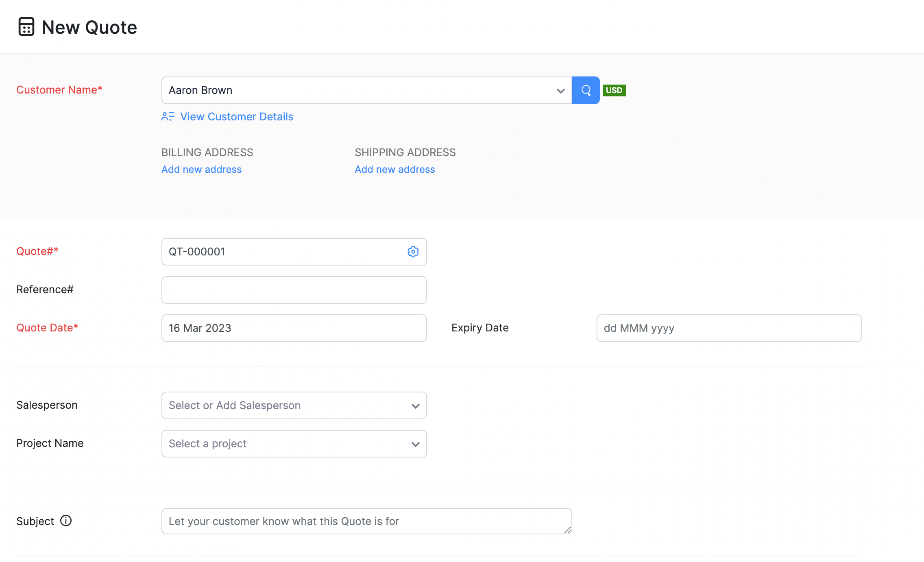Click View Customer Details link
Viewport: 924px width, 562px height.
coord(236,117)
